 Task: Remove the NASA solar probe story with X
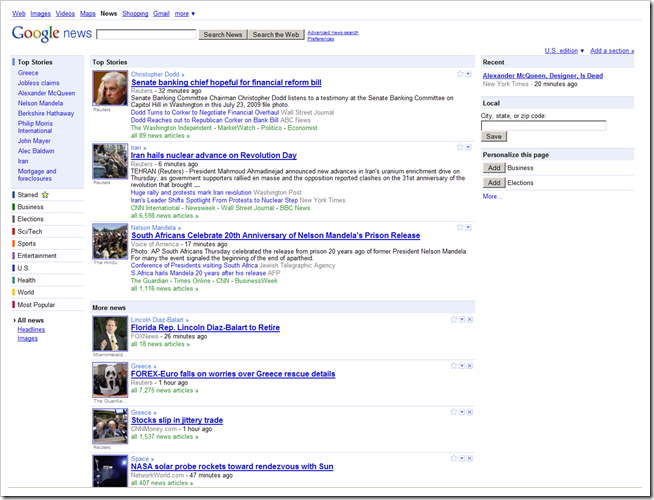470,458
